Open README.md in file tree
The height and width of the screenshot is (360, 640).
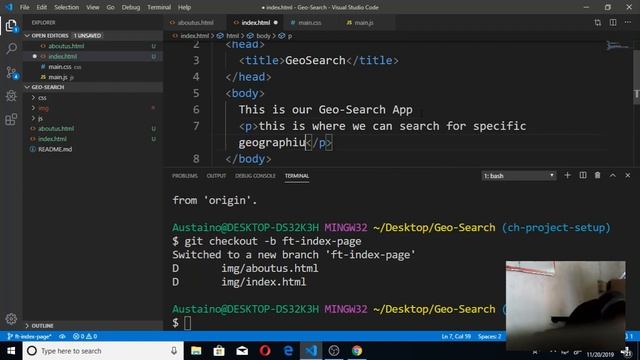click(55, 149)
